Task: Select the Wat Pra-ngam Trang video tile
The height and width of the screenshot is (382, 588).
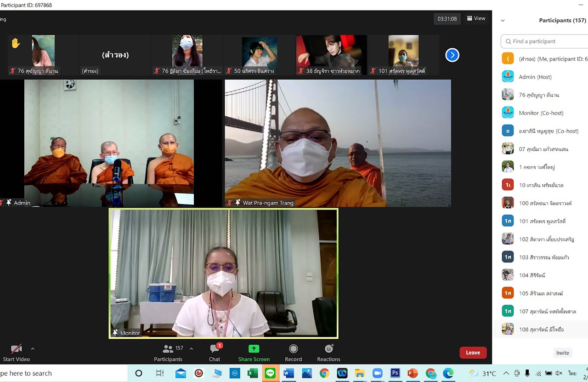Action: (338, 143)
